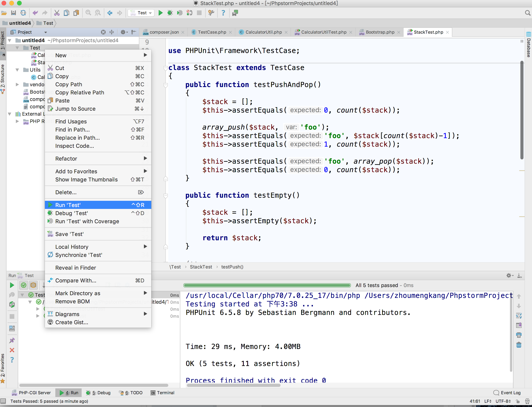Toggle the Database side tool window
The width and height of the screenshot is (532, 407).
click(529, 44)
